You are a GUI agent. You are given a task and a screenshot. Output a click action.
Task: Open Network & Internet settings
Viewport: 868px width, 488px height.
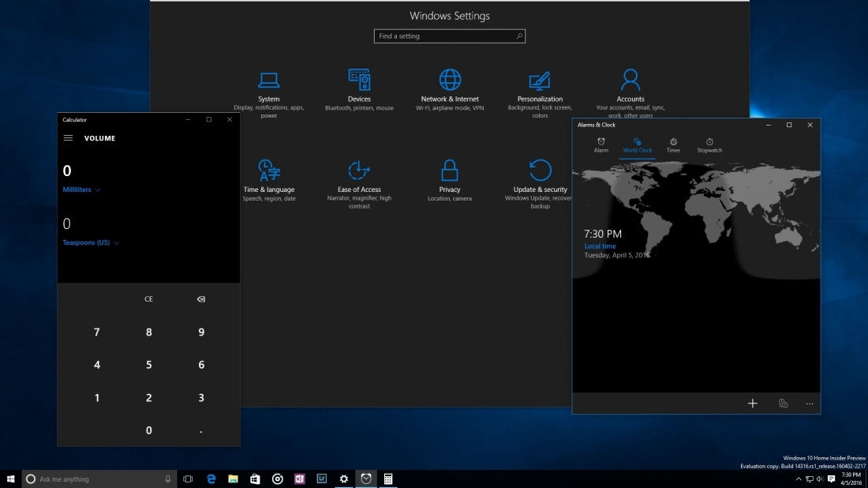click(450, 90)
